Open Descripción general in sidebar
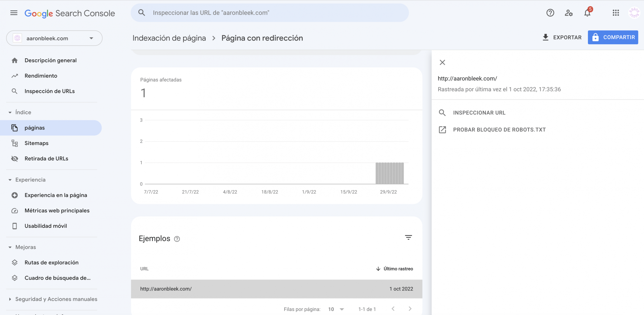644x315 pixels. 51,60
